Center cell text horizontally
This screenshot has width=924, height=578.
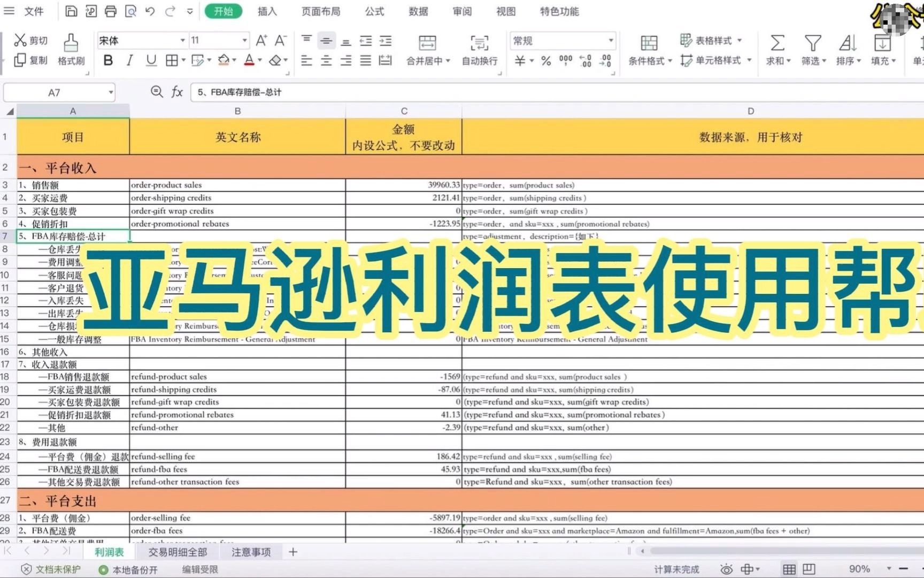coord(326,60)
